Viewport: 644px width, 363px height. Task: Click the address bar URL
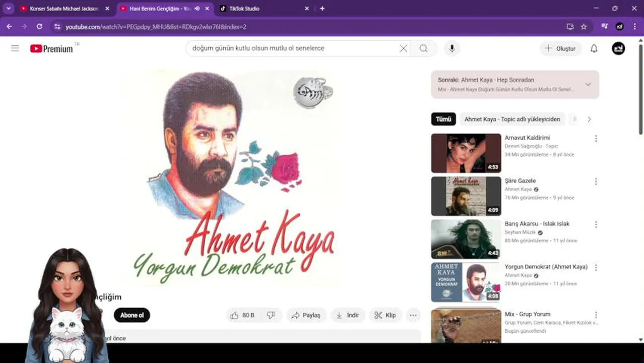[x=156, y=27]
